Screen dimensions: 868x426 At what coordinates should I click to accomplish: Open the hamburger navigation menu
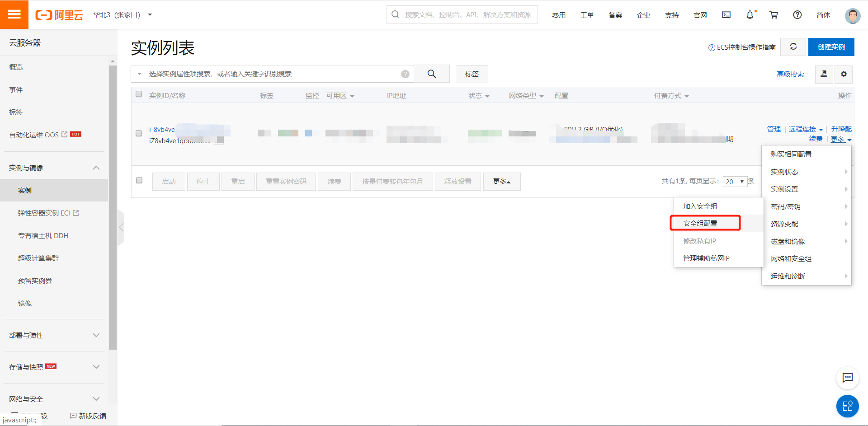coord(14,14)
